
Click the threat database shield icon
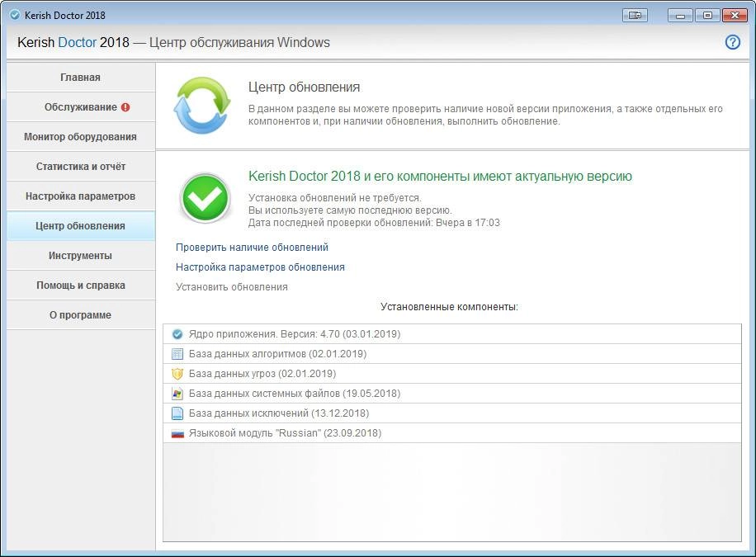tap(177, 374)
